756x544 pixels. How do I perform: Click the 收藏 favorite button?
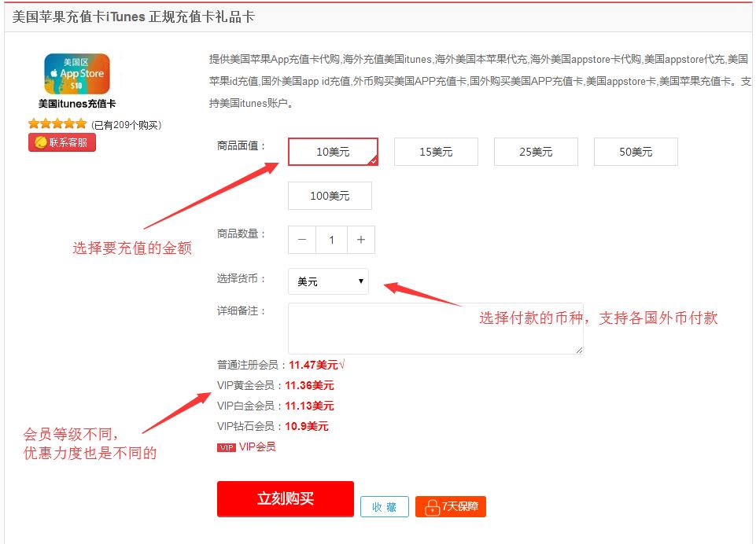click(x=384, y=507)
